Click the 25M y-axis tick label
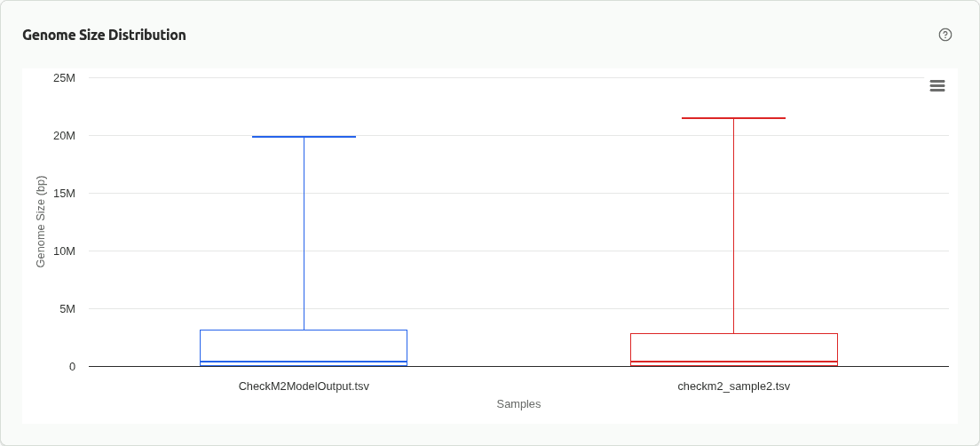This screenshot has width=980, height=446. tap(65, 78)
